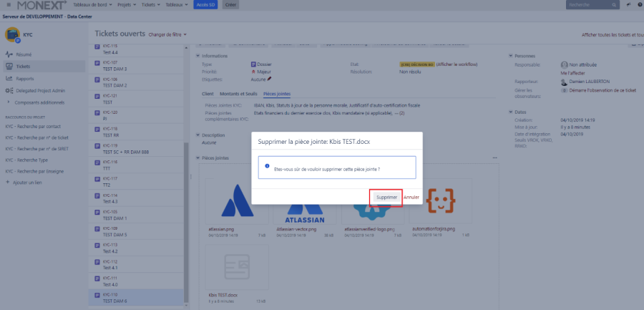The width and height of the screenshot is (644, 310).
Task: Click the Recherche search field
Action: tap(588, 4)
